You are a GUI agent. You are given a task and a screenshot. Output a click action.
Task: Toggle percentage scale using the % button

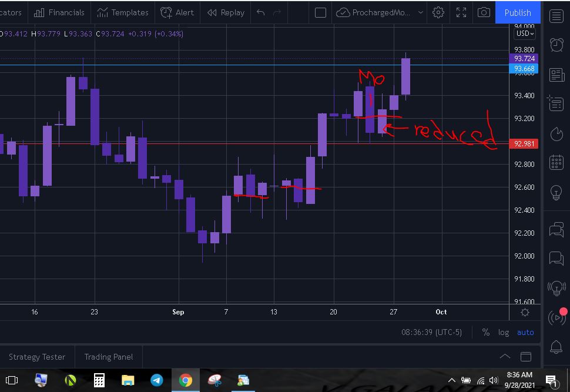pos(485,332)
